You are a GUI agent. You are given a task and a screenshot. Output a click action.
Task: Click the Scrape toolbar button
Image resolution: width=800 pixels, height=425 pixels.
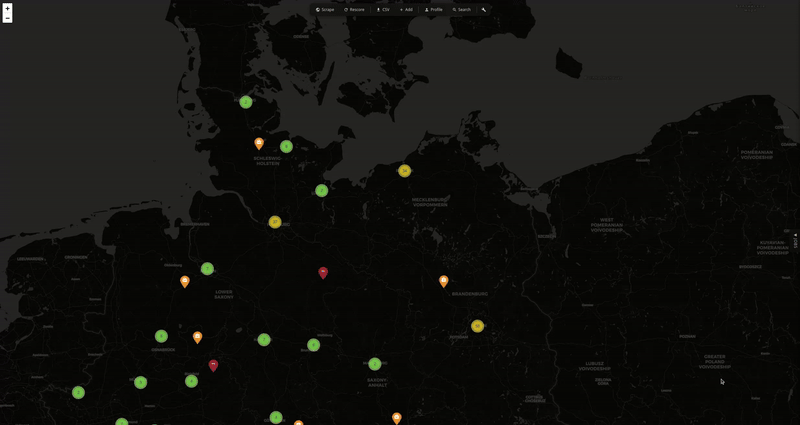click(x=325, y=10)
